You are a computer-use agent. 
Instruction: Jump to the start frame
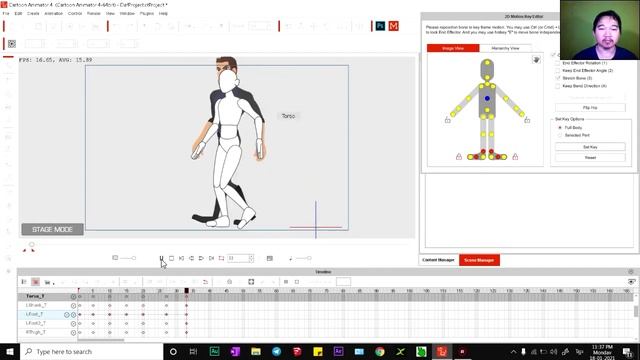point(181,258)
